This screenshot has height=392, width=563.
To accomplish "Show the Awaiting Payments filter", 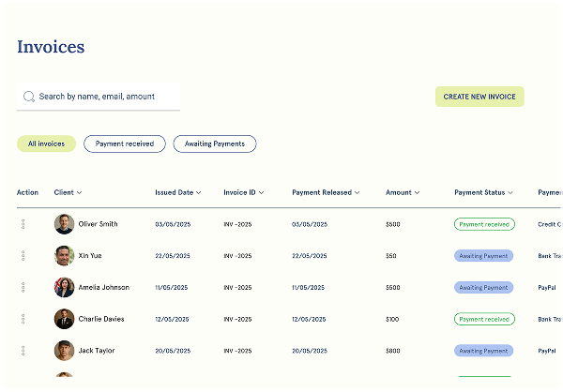I will point(214,144).
